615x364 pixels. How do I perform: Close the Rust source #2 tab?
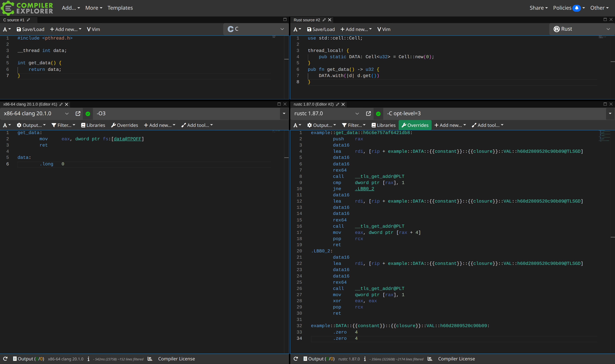coord(330,20)
